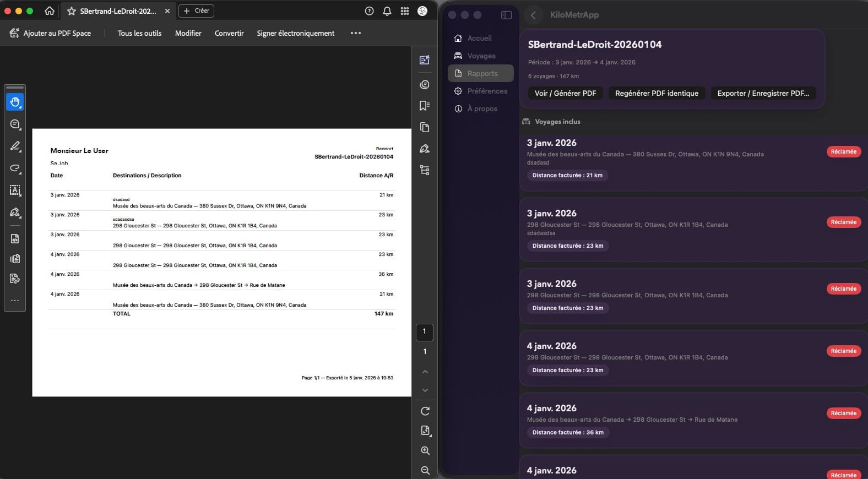Open the Acrobat help question icon
This screenshot has height=479, width=868.
point(370,11)
